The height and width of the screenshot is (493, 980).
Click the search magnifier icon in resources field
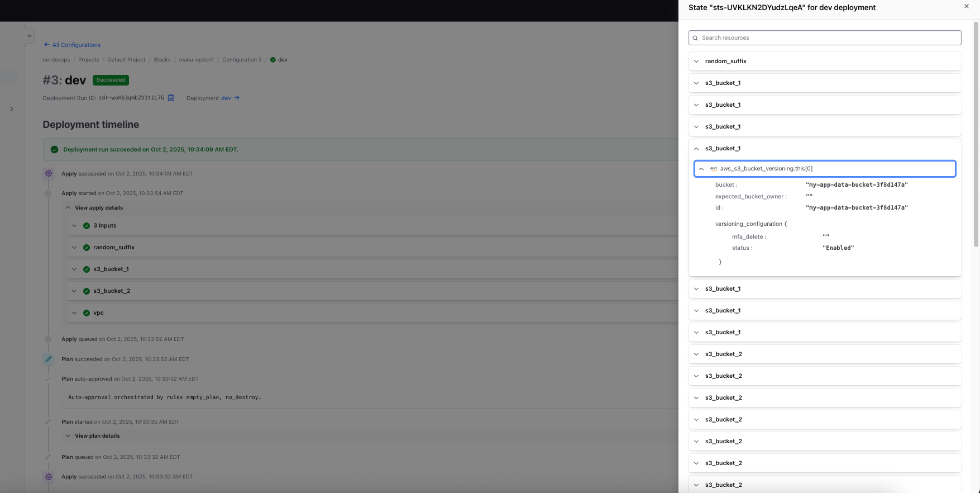click(x=695, y=38)
